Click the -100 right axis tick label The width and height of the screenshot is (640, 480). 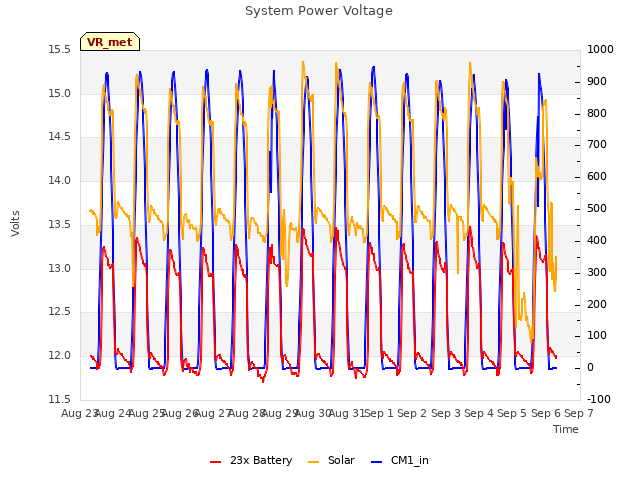tap(599, 399)
